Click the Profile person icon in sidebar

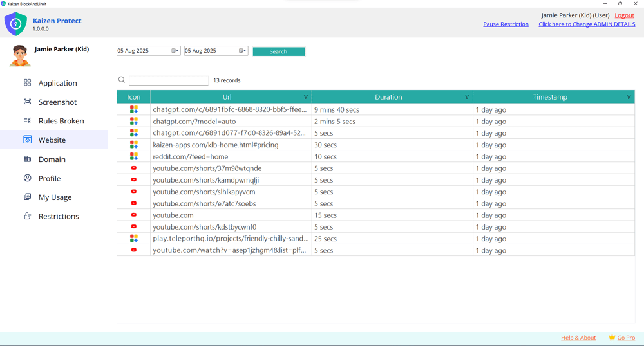pyautogui.click(x=27, y=178)
